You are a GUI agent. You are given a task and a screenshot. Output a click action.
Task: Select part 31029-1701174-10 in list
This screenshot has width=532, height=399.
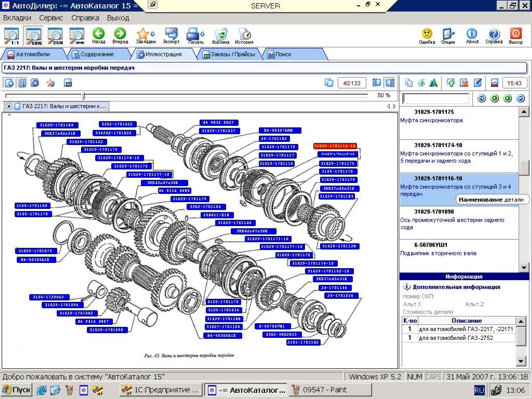[x=459, y=156]
